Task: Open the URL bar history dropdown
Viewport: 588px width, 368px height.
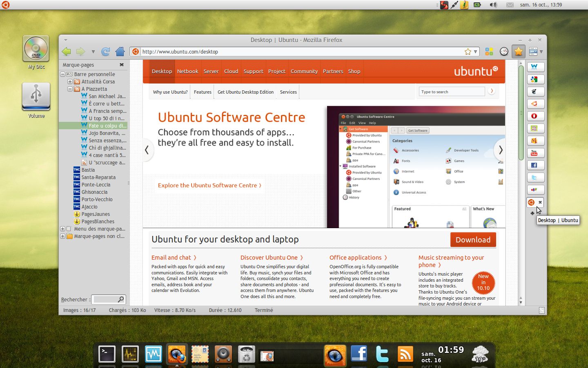Action: pyautogui.click(x=475, y=52)
